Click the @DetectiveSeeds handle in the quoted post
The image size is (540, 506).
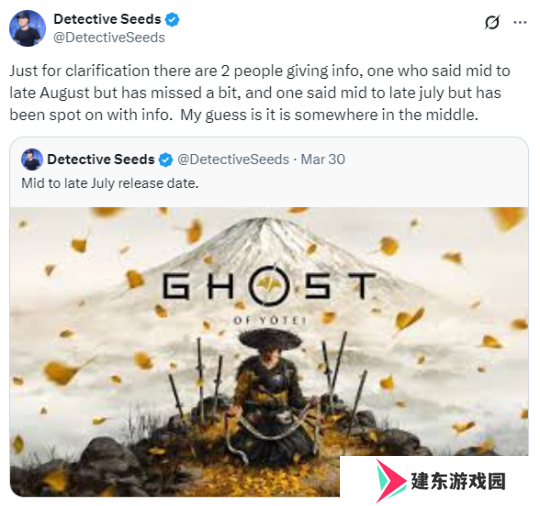click(233, 159)
